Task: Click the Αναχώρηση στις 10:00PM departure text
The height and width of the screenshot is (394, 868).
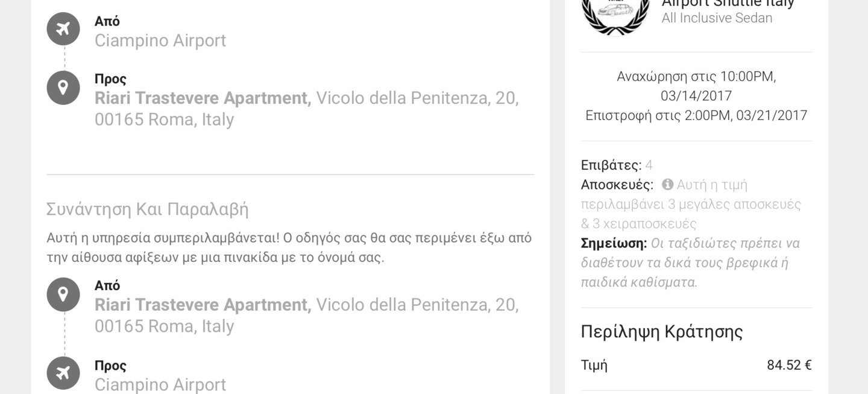Action: tap(696, 86)
